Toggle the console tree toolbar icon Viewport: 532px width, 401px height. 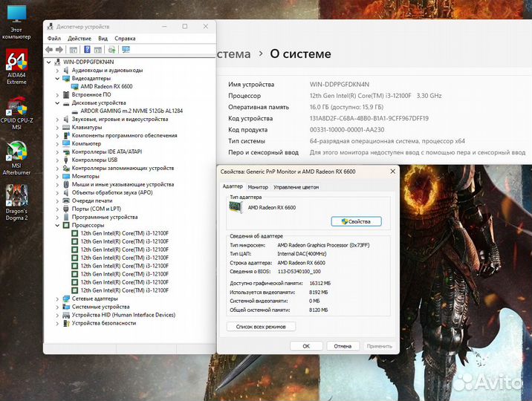click(73, 50)
